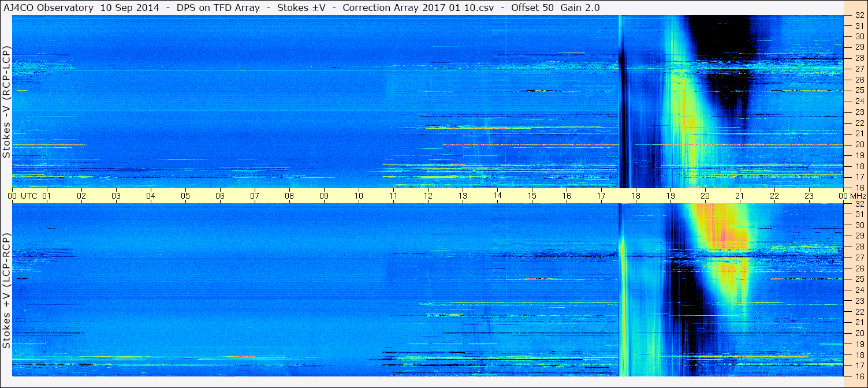This screenshot has height=388, width=868.
Task: Click the 32 MHz tick in Stokes +V panel
Action: coord(859,204)
